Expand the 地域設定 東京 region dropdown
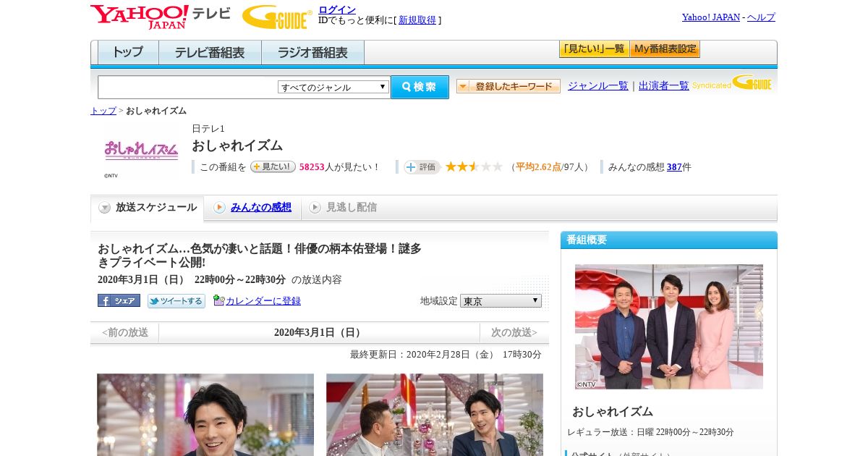 (x=501, y=300)
